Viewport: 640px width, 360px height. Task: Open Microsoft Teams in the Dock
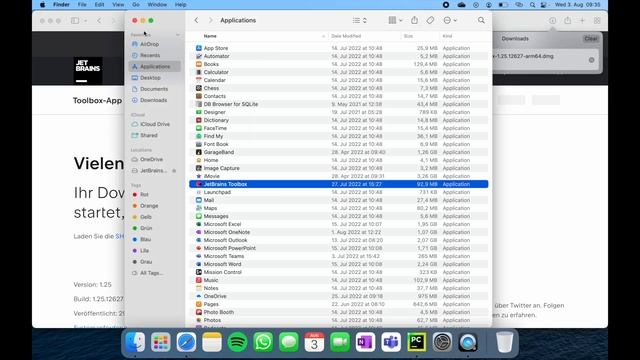391,342
